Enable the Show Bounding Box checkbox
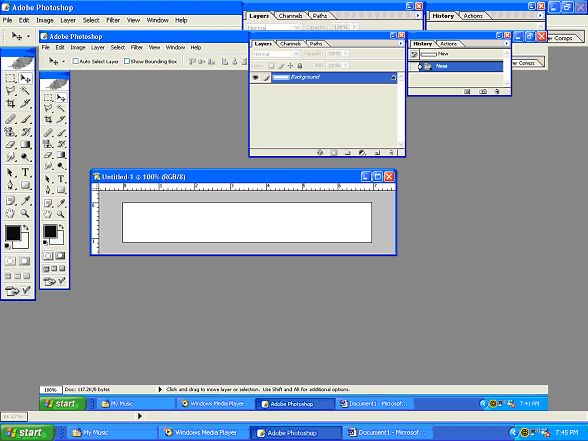This screenshot has height=441, width=588. point(127,61)
